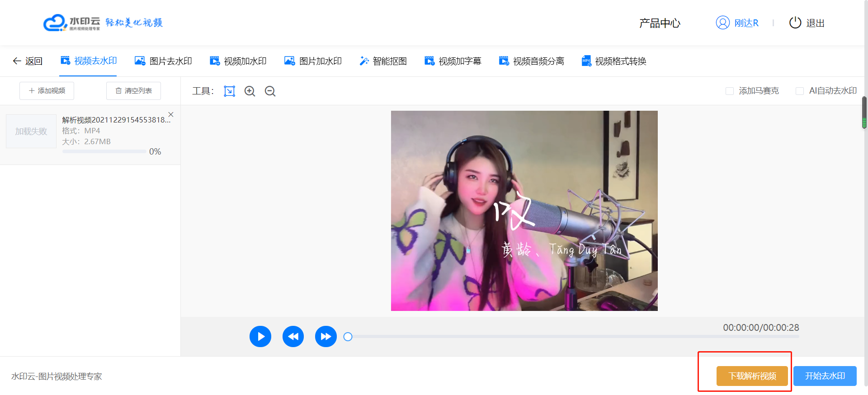Enable the 添加马赛克 checkbox
Viewport: 868px width, 395px height.
[x=730, y=91]
